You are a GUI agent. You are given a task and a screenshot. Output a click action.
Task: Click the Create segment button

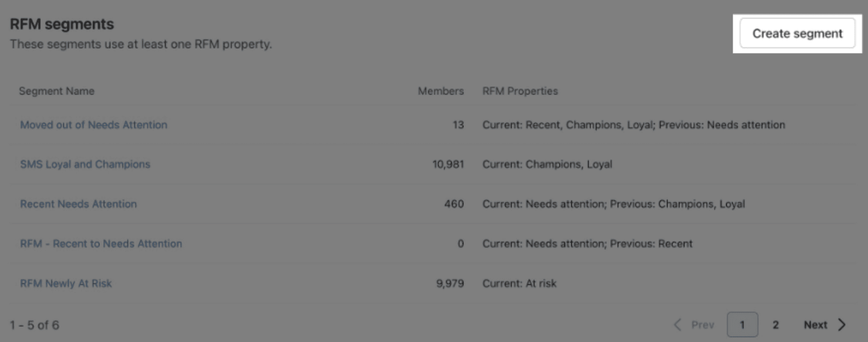(x=797, y=33)
